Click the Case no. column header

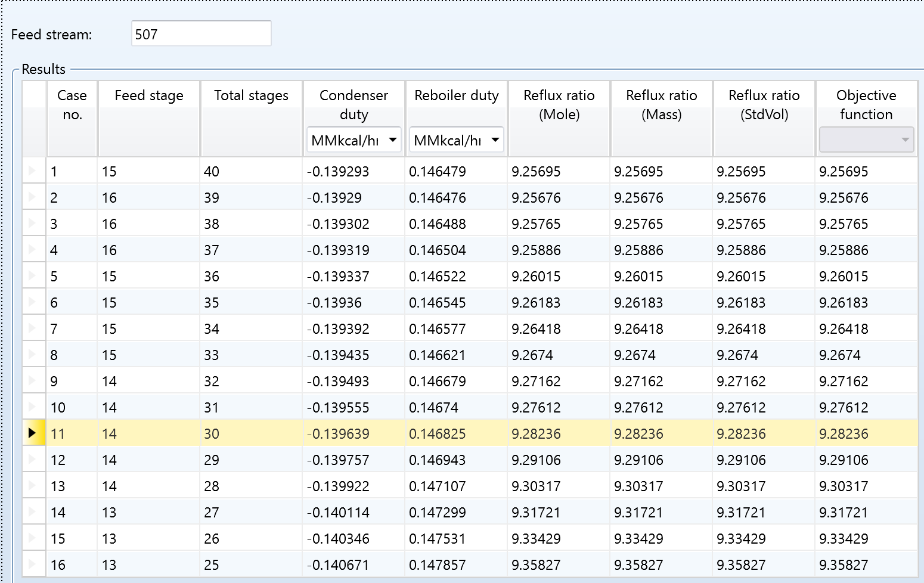coord(72,105)
